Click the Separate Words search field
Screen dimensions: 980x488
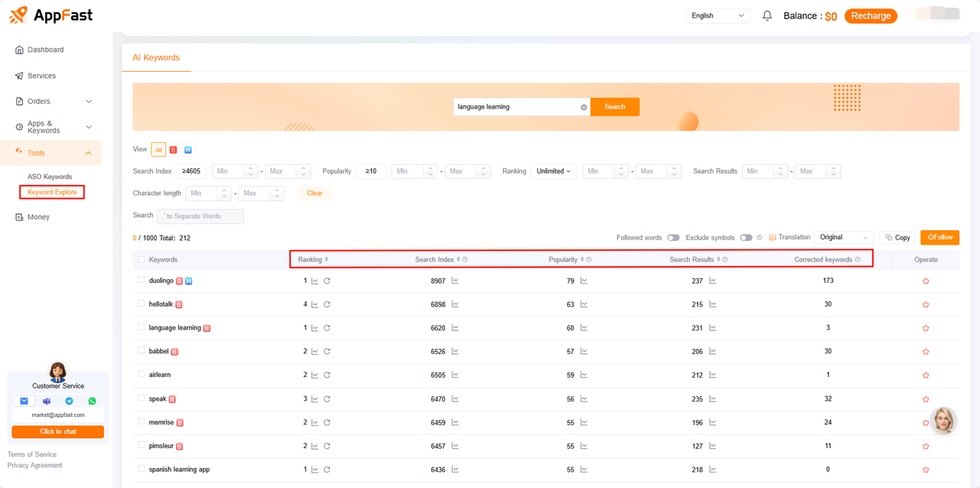click(201, 216)
